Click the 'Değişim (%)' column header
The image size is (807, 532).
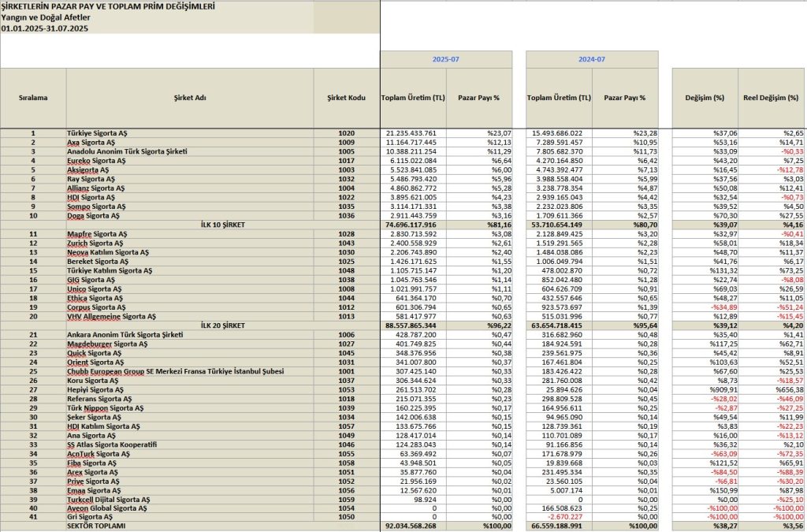(x=705, y=98)
